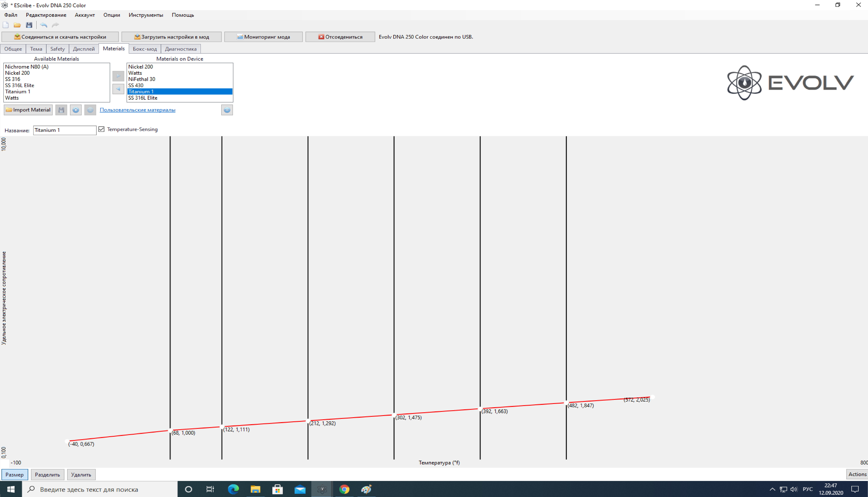The height and width of the screenshot is (497, 868).
Task: Click the open folder toolbar icon
Action: [17, 25]
